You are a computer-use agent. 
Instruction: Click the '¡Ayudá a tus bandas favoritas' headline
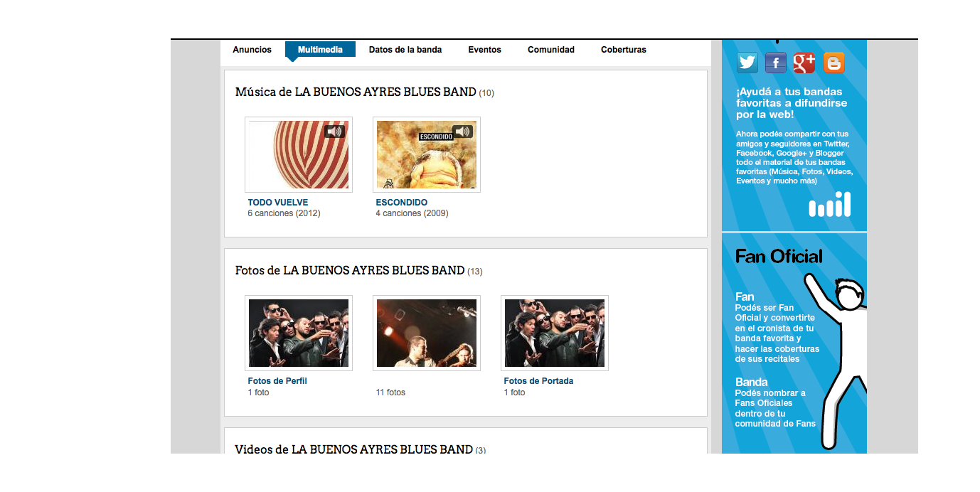tap(792, 103)
